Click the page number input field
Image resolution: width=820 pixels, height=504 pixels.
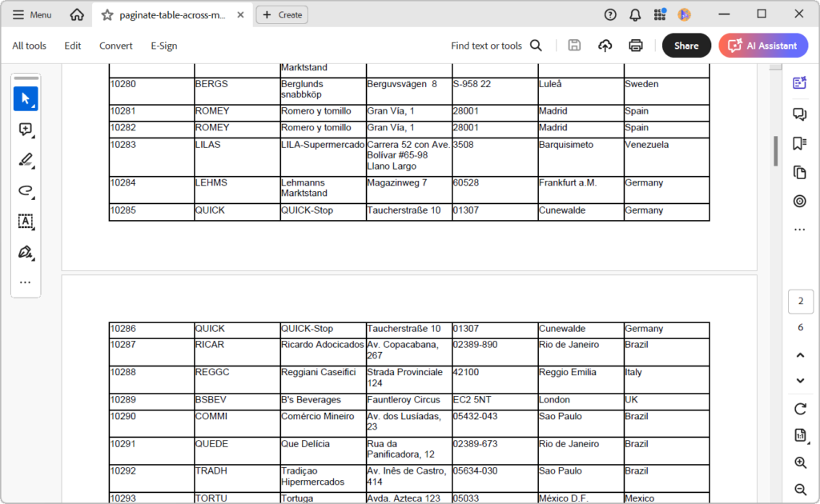[800, 302]
